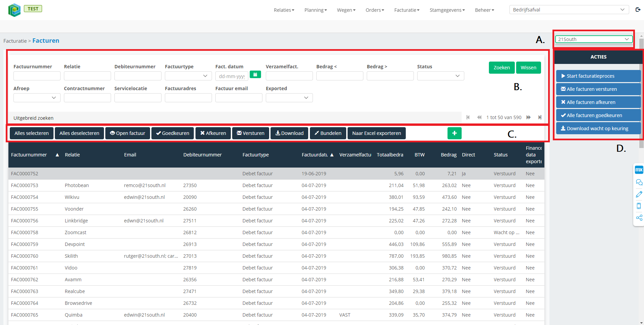Screen dimensions: 644x325
Task: Click Alles selecteren button
Action: point(32,133)
